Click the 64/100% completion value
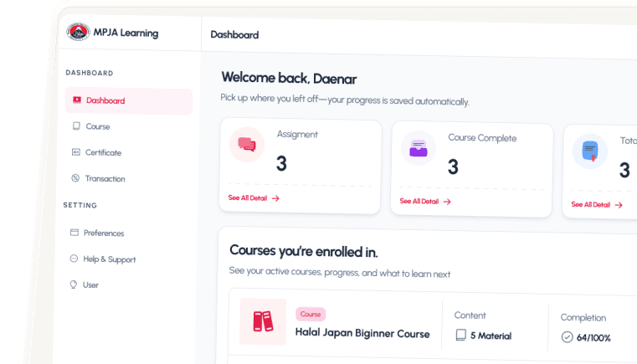This screenshot has width=637, height=364. pyautogui.click(x=593, y=337)
